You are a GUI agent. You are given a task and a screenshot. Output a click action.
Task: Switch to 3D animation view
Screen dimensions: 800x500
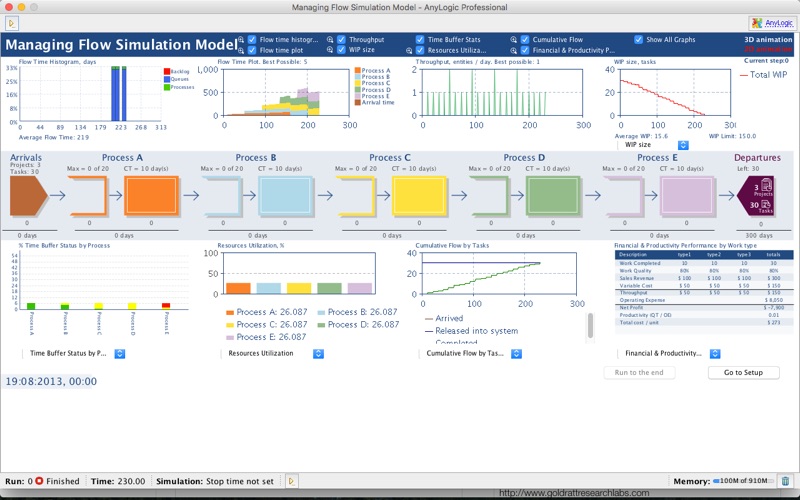click(768, 39)
